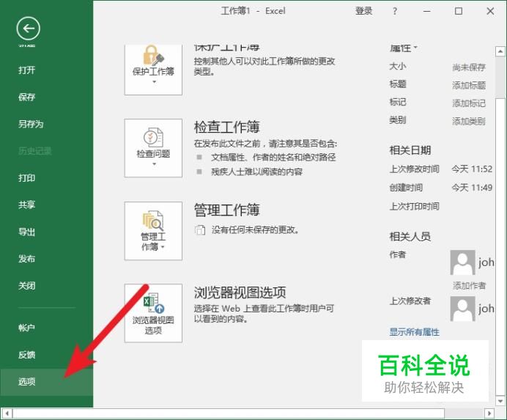Viewport: 507px width, 420px height.
Task: Expand the 管理工作簿 dropdown arrow
Action: 163,247
